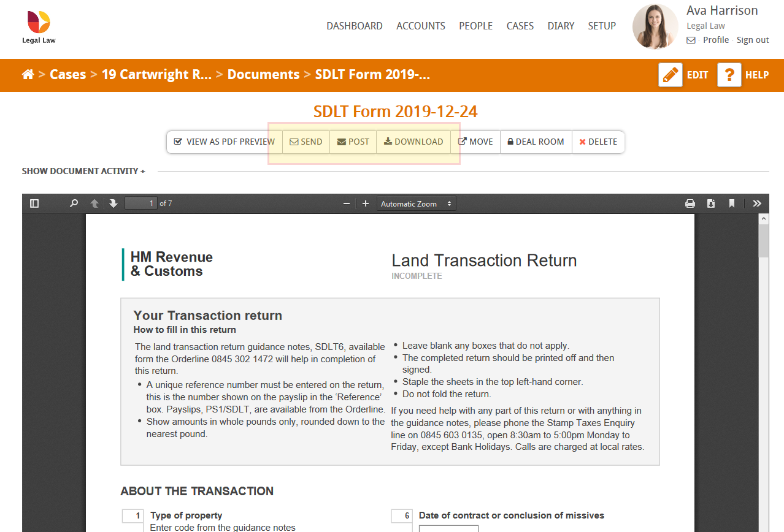This screenshot has height=532, width=784.
Task: Download the PDF from the viewer toolbar
Action: point(710,203)
